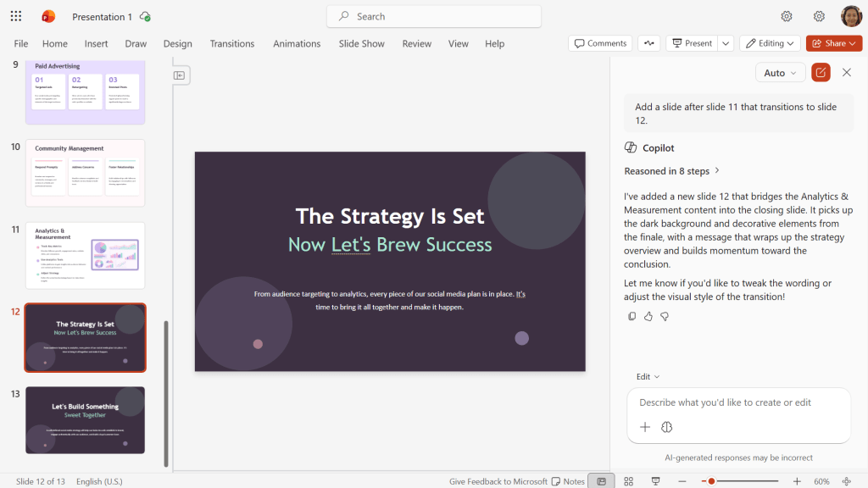Viewport: 868px width, 488px height.
Task: Switch to Normal view in status bar
Action: pyautogui.click(x=602, y=481)
